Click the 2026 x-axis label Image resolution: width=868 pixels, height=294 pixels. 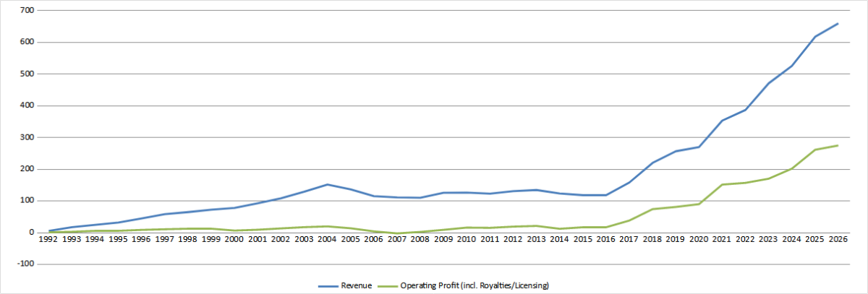pos(837,241)
